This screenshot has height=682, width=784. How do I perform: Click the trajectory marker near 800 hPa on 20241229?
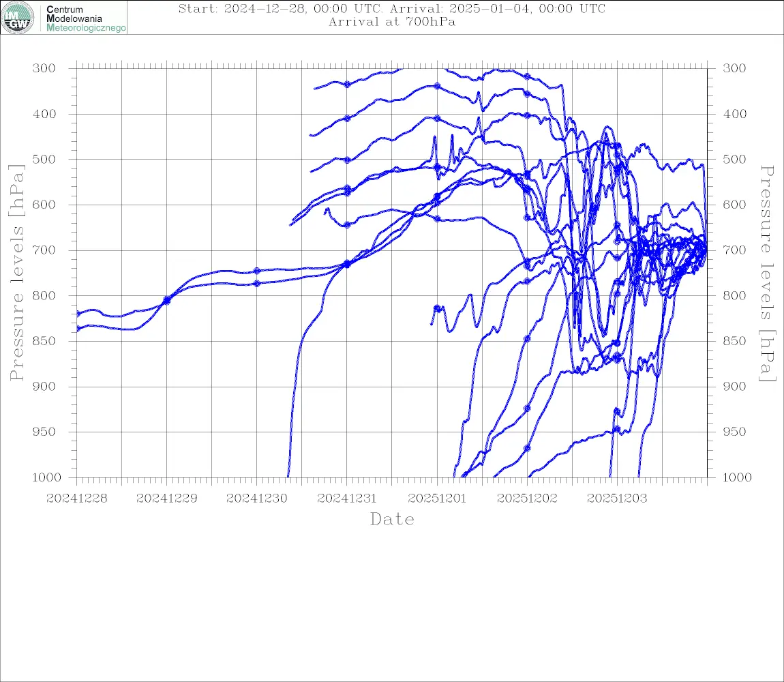coord(166,301)
